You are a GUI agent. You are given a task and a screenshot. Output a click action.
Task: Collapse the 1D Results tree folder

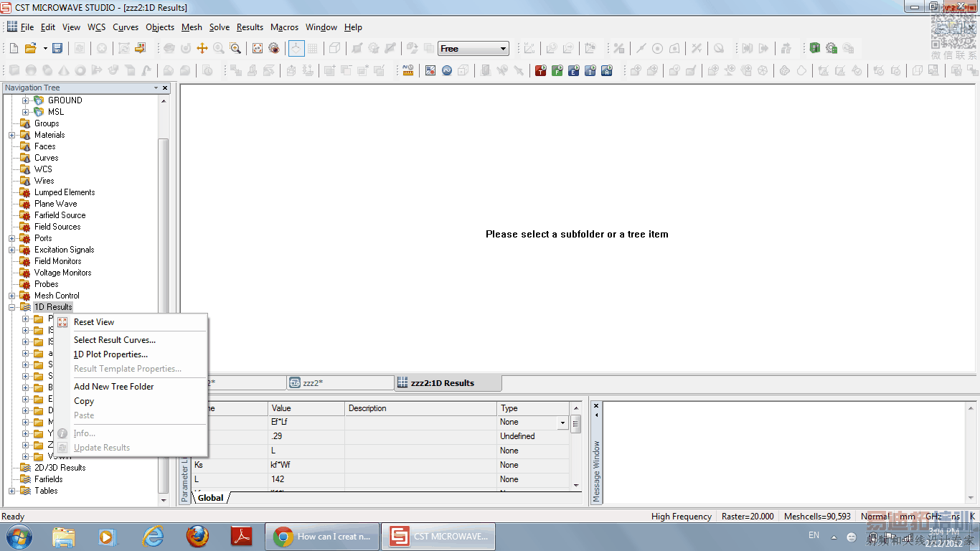[12, 307]
